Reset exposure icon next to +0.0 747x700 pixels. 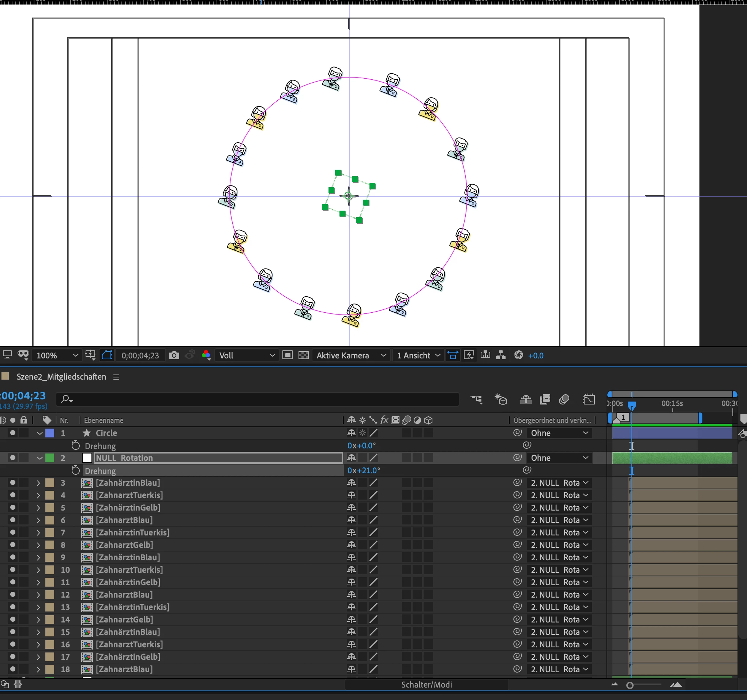click(x=518, y=355)
